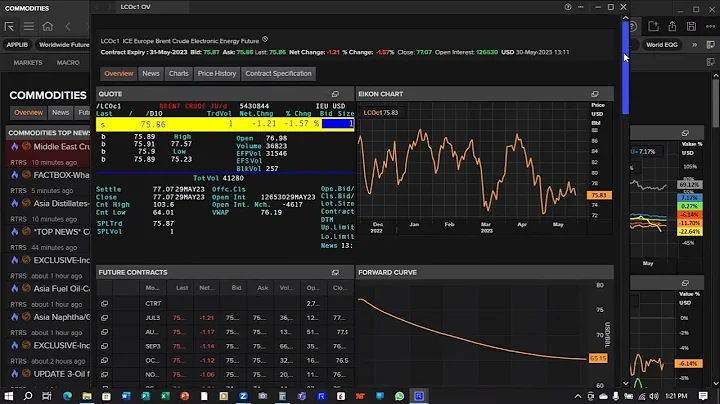The image size is (720, 404).
Task: Click the Worldwide Future favorite button
Action: (63, 45)
